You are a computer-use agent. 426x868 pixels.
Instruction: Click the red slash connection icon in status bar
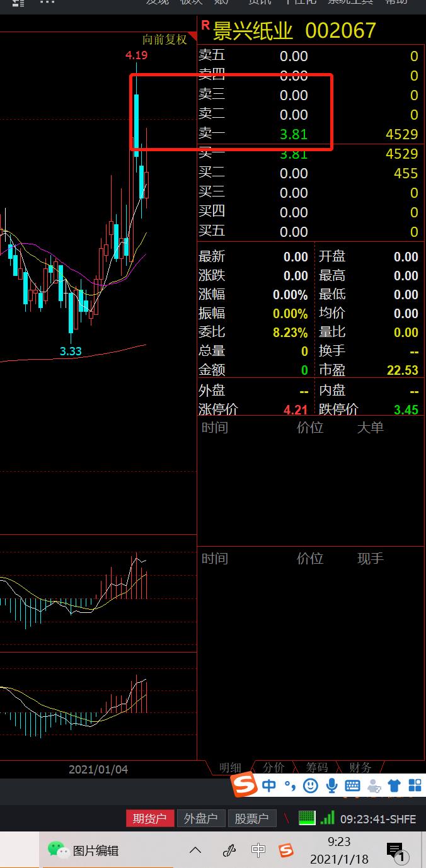point(286,818)
